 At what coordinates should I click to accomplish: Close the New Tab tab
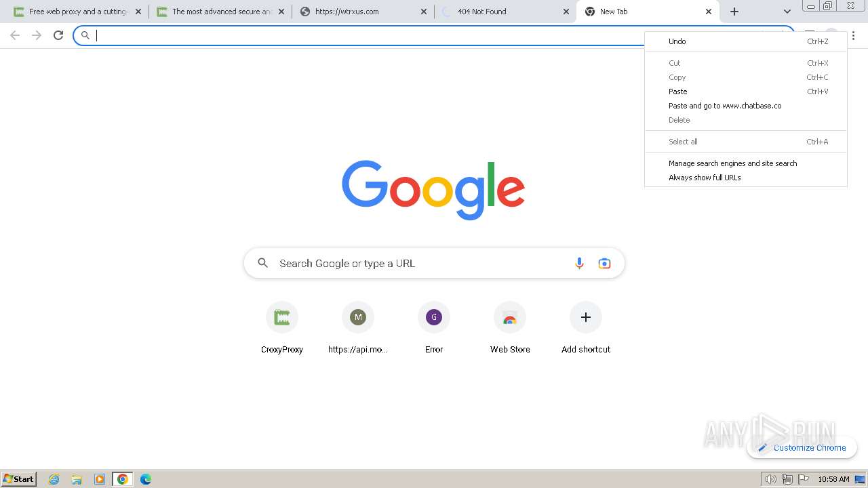pyautogui.click(x=709, y=12)
